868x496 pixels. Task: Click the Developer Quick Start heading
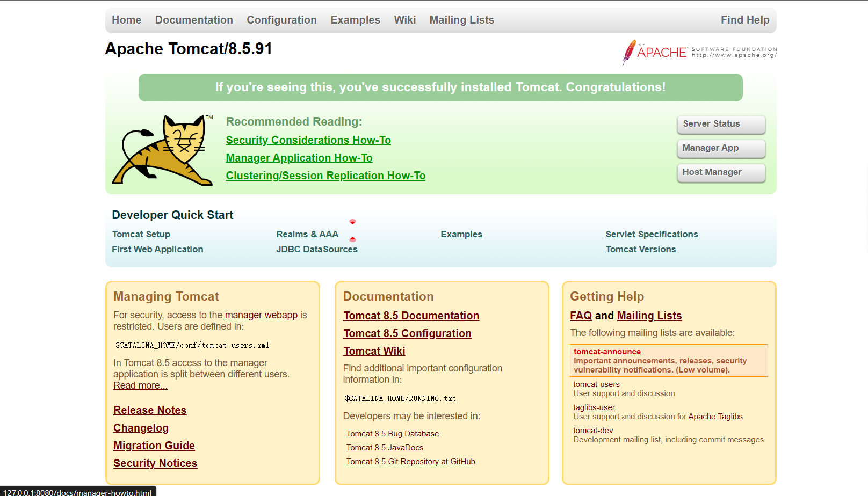(172, 215)
